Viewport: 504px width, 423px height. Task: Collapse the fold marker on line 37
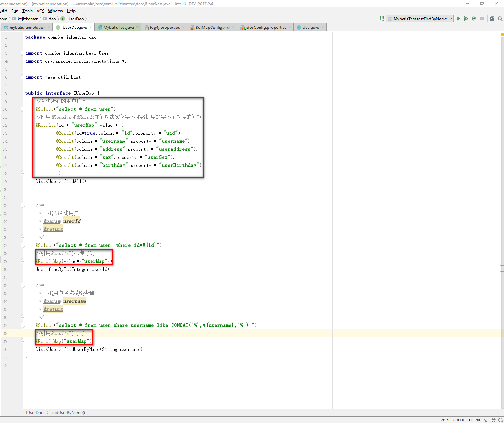(23, 325)
